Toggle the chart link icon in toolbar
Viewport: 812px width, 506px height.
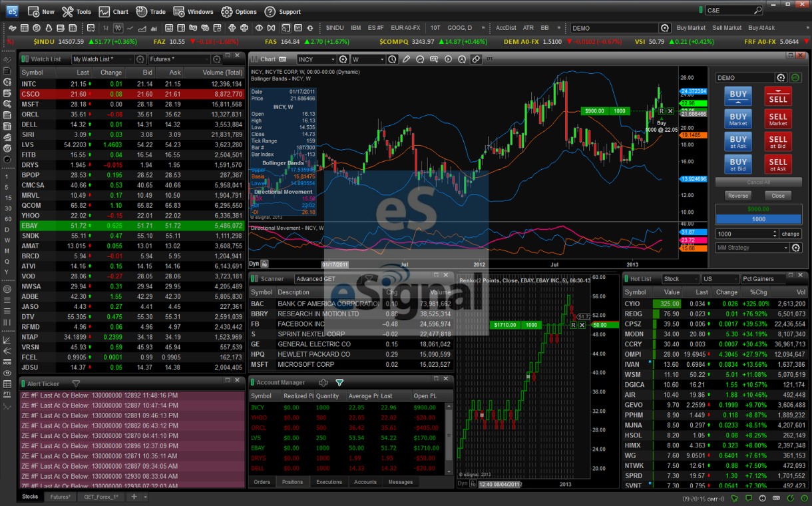point(476,59)
